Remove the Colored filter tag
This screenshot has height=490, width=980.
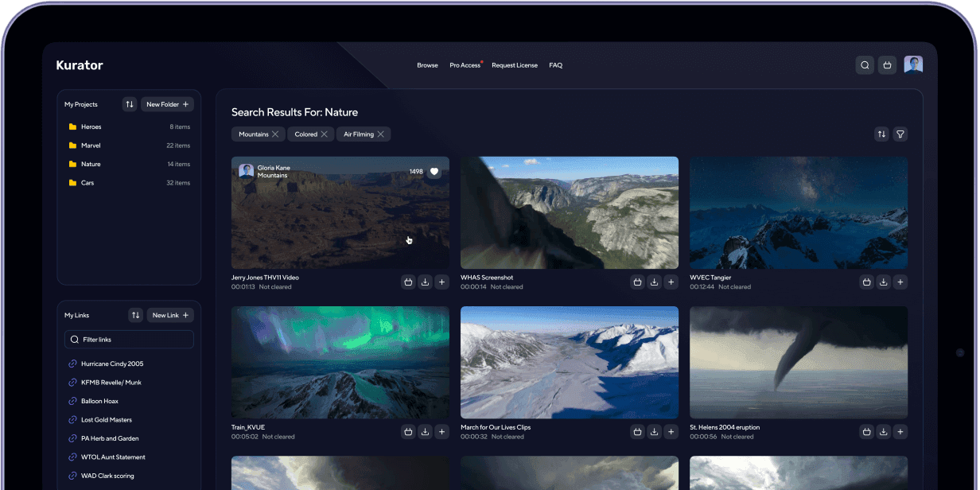click(x=324, y=134)
